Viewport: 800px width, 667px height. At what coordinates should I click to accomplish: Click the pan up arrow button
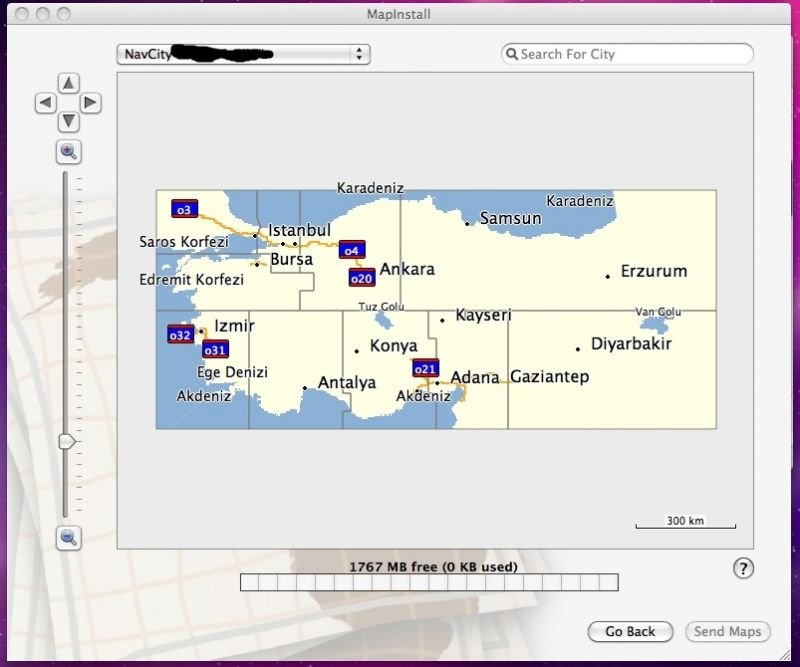tap(68, 83)
